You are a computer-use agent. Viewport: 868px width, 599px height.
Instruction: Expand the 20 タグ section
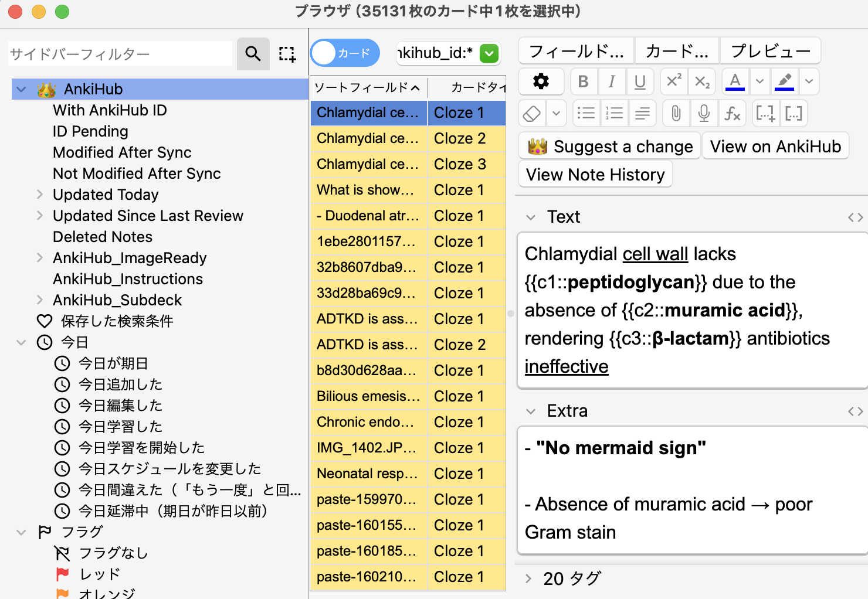click(529, 578)
